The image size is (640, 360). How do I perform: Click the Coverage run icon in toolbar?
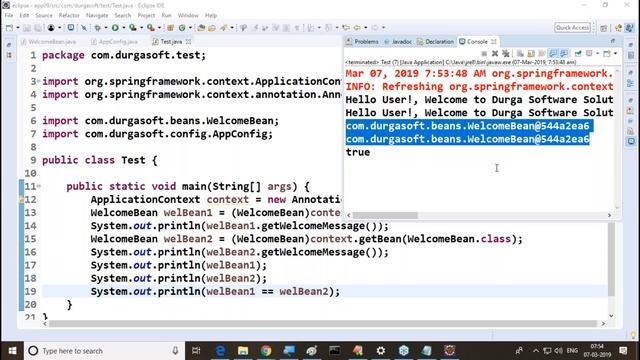click(x=133, y=28)
